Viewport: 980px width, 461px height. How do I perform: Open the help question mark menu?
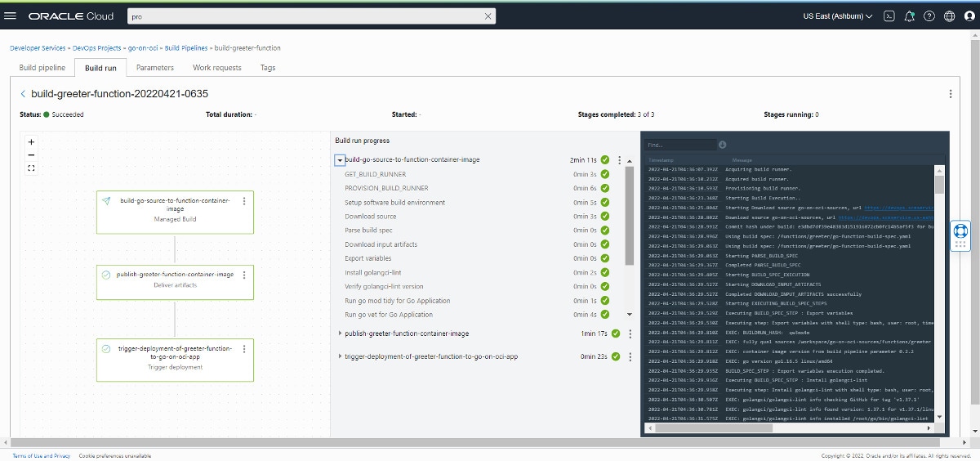pyautogui.click(x=929, y=16)
